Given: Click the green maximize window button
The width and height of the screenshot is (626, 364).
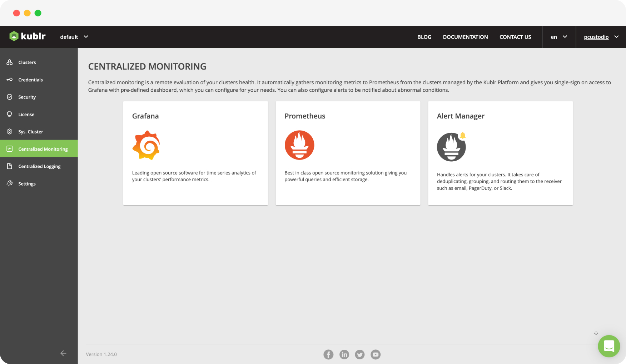Looking at the screenshot, I should [x=38, y=13].
